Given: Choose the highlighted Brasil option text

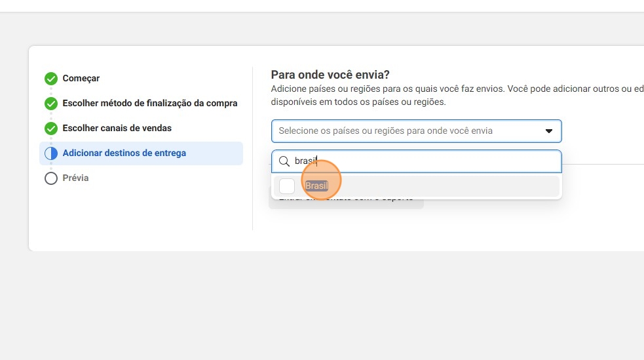Looking at the screenshot, I should coord(316,186).
